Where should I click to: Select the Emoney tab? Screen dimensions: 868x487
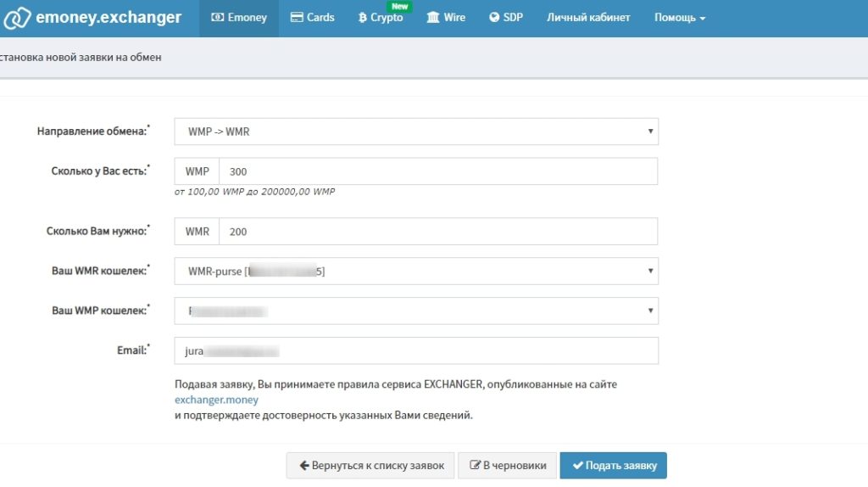pyautogui.click(x=239, y=18)
